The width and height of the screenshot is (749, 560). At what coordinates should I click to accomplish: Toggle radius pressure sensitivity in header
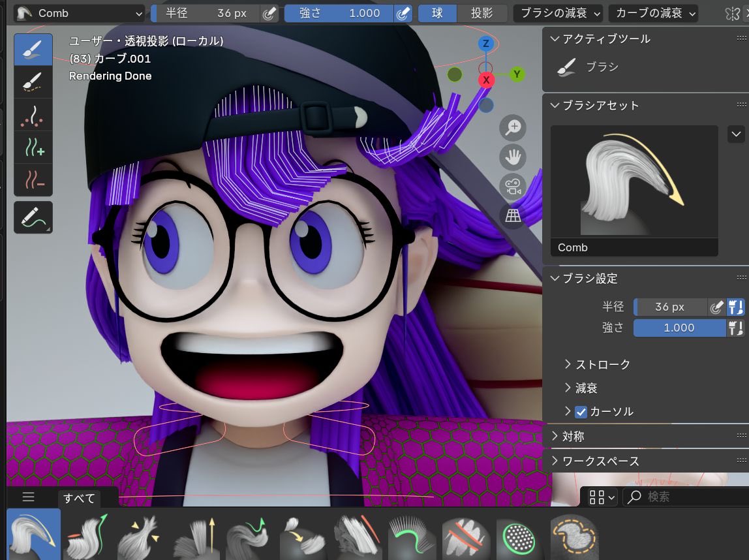269,13
